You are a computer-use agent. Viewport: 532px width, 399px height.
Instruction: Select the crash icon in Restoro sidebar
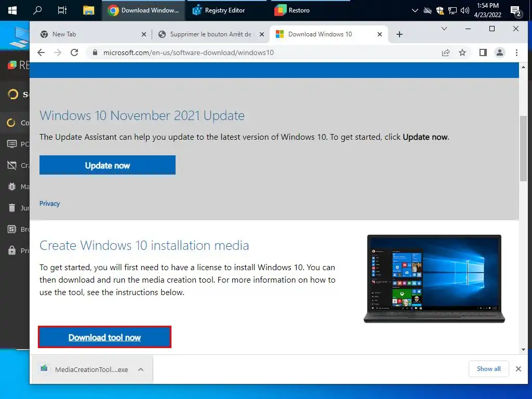tap(12, 165)
